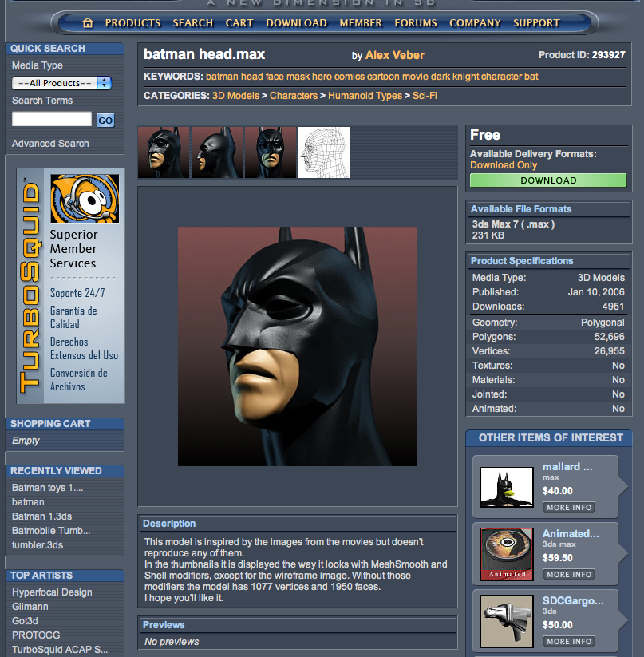The image size is (644, 657).
Task: Click the Characters category link
Action: click(294, 96)
